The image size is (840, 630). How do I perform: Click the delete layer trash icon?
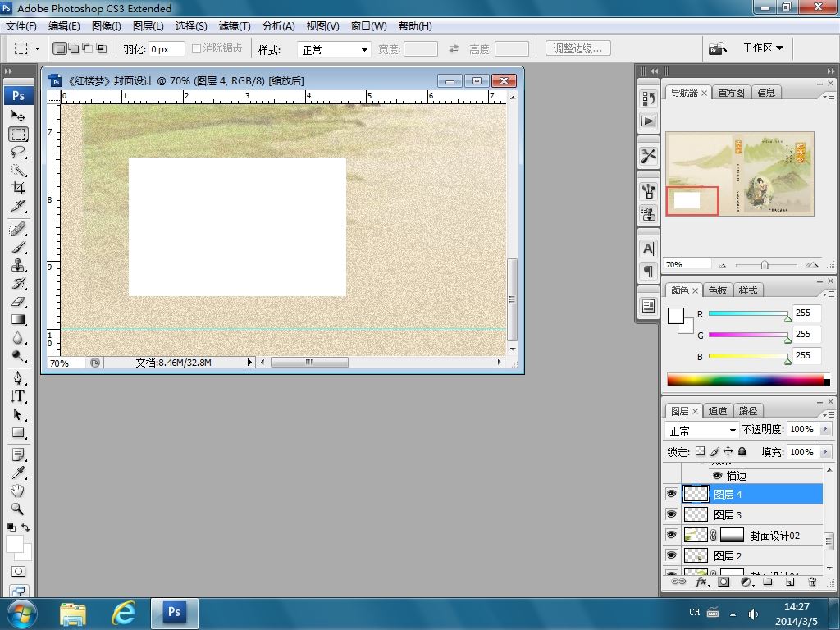tap(812, 582)
